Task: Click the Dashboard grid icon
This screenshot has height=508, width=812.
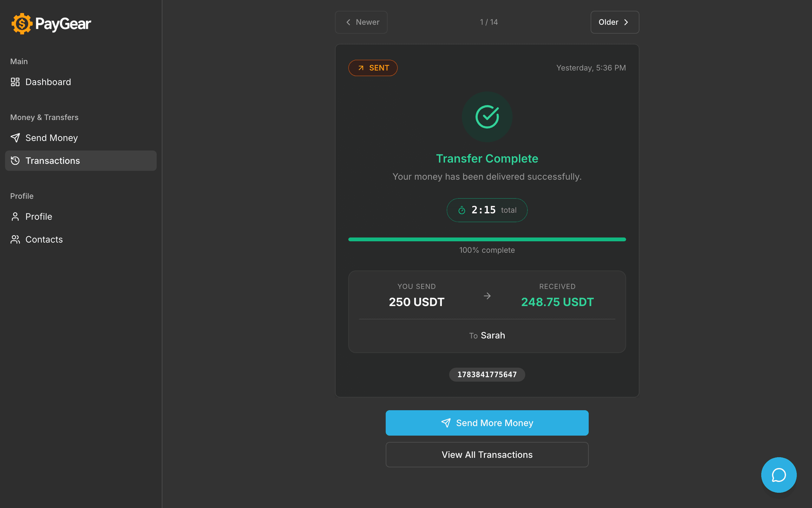Action: pos(15,82)
